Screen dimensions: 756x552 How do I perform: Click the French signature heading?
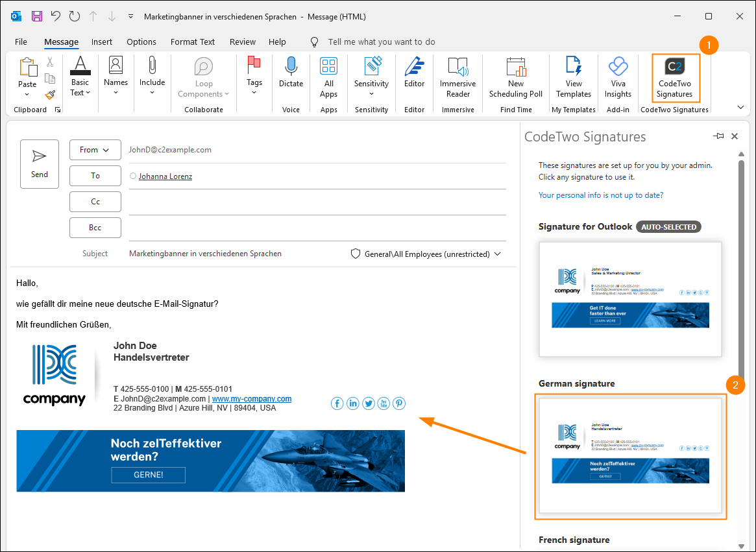[574, 540]
